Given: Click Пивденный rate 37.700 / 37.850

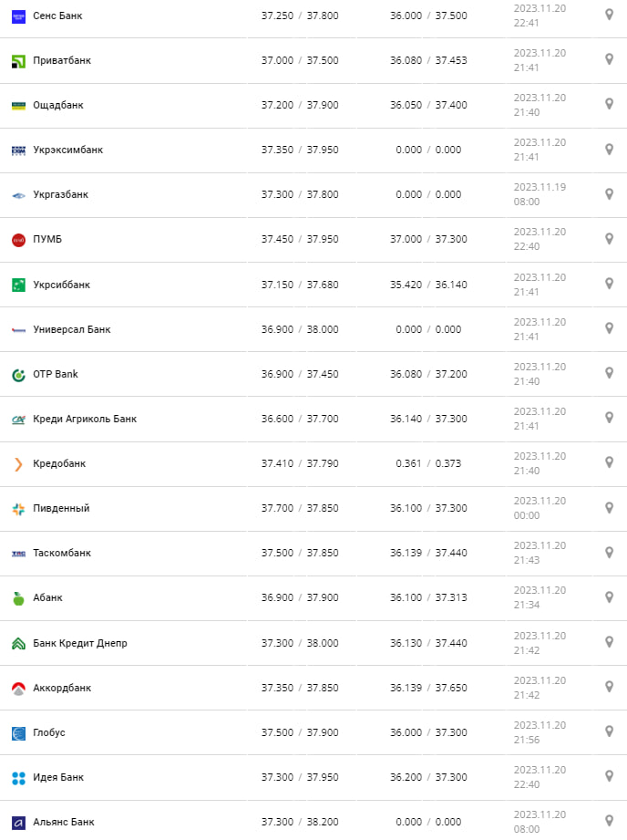Looking at the screenshot, I should click(x=300, y=508).
